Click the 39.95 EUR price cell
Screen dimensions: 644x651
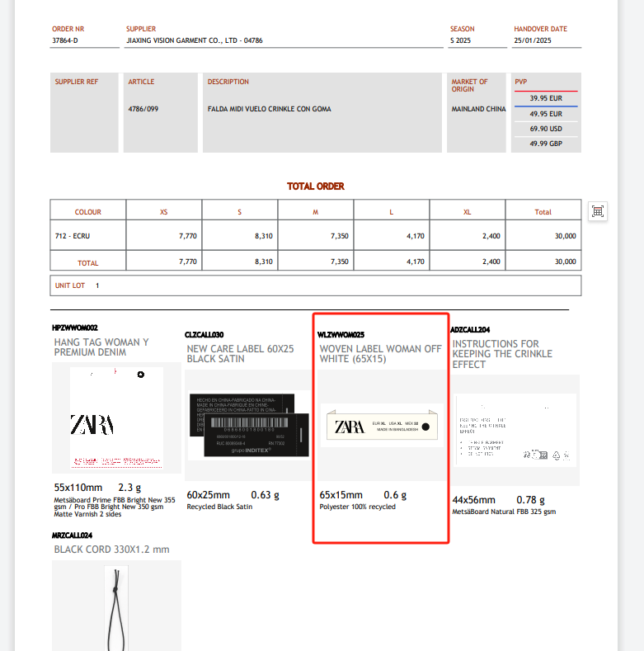click(x=545, y=98)
